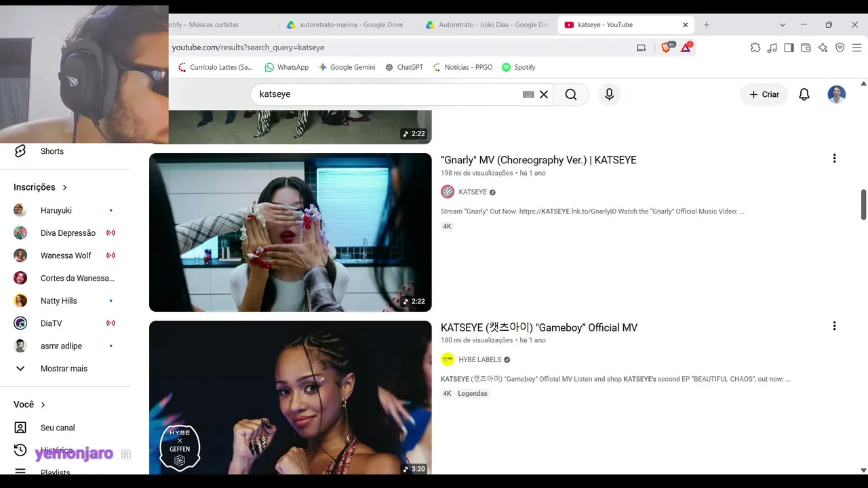The height and width of the screenshot is (488, 868).
Task: Switch to autoretrato-marina Google Drive tab
Action: (x=345, y=24)
